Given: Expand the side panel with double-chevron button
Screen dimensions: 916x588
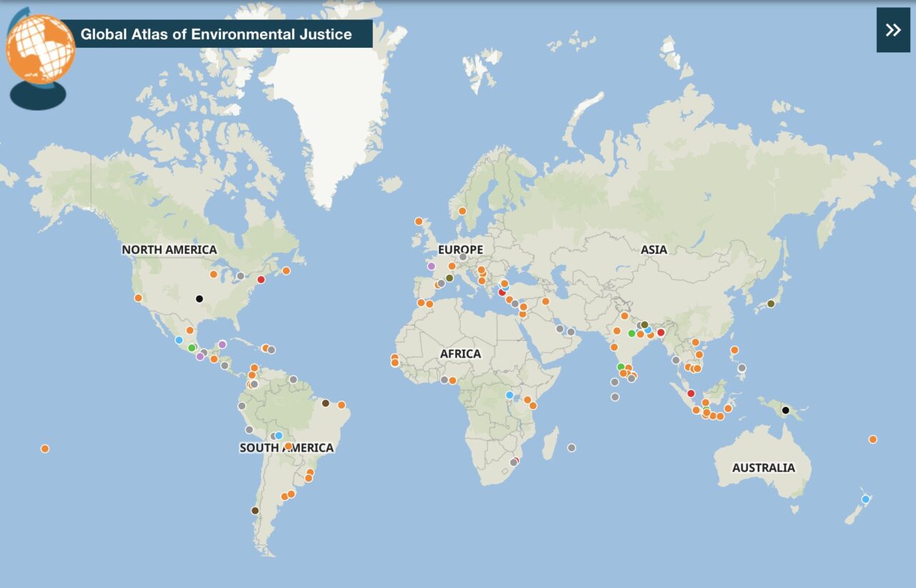Looking at the screenshot, I should point(892,30).
